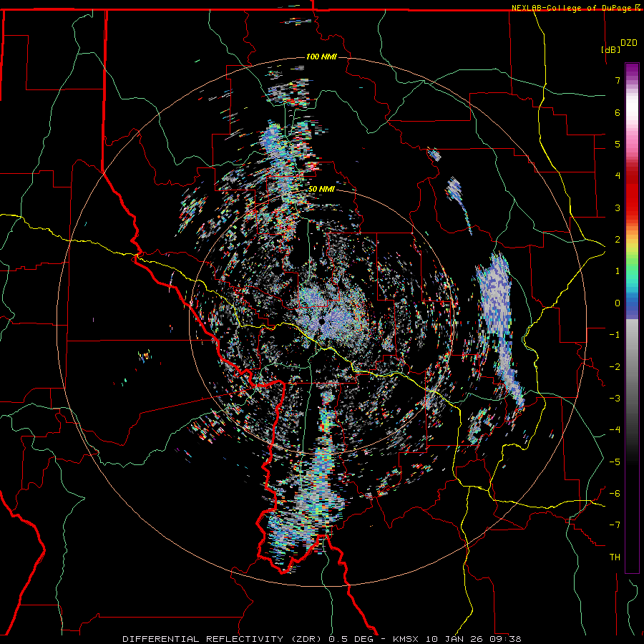Click the -3 value on color scale

pyautogui.click(x=615, y=399)
